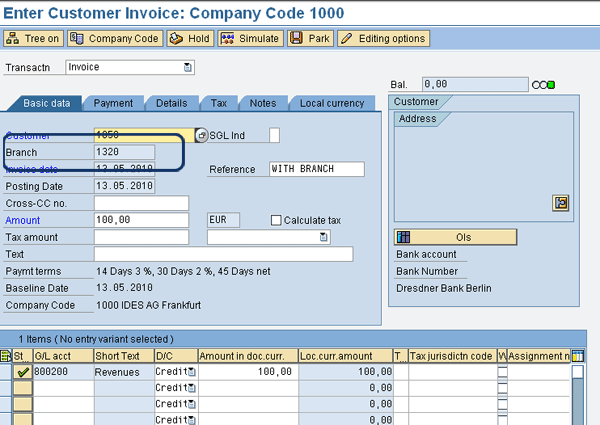The height and width of the screenshot is (425, 600).
Task: Select the first item row selector
Action: 6,371
